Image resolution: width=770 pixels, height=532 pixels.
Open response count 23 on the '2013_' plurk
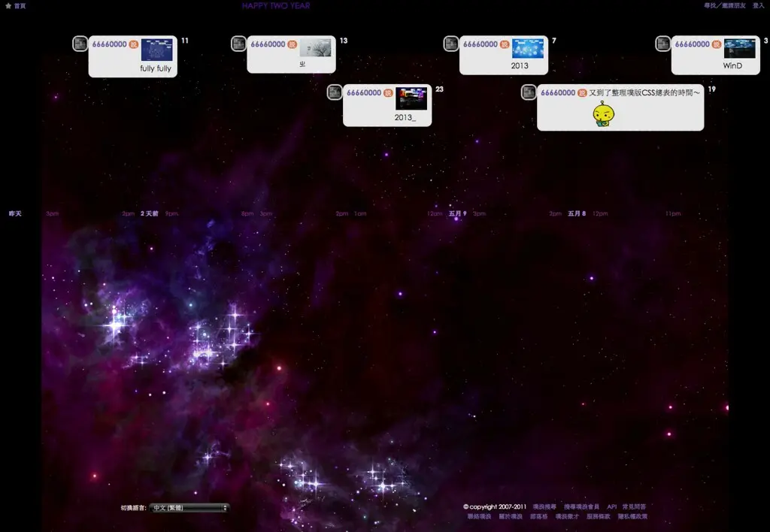click(439, 89)
